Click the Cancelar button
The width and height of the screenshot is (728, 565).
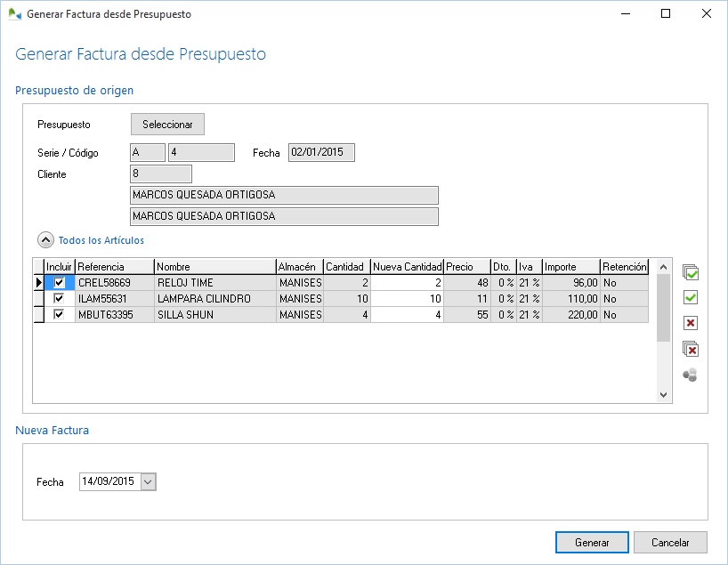tap(671, 543)
